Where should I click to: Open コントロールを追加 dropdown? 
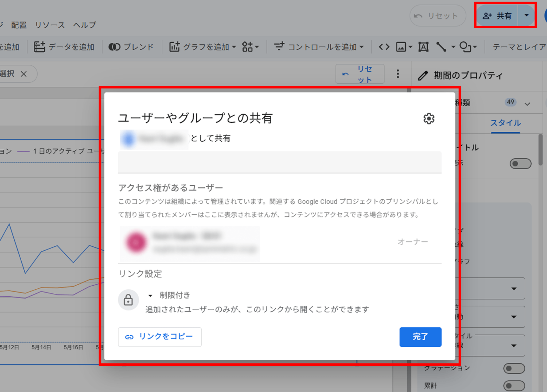(x=319, y=47)
